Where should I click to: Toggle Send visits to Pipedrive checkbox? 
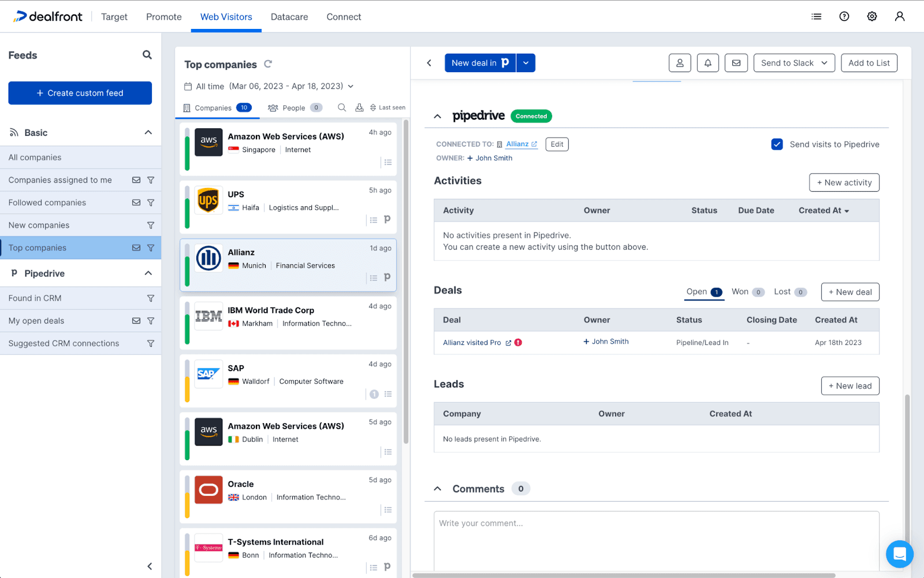(777, 144)
